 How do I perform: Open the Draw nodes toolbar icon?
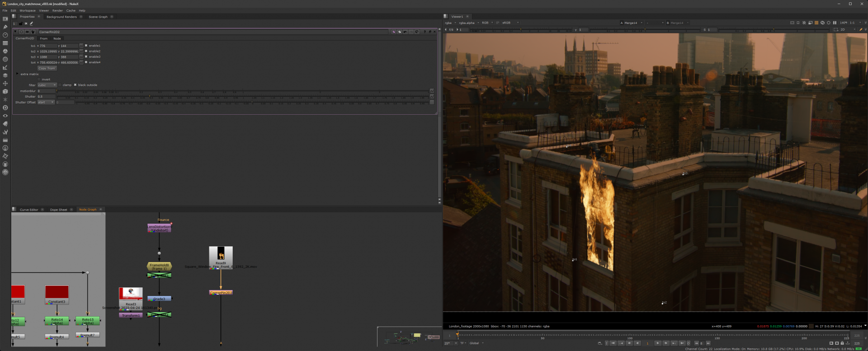5,27
